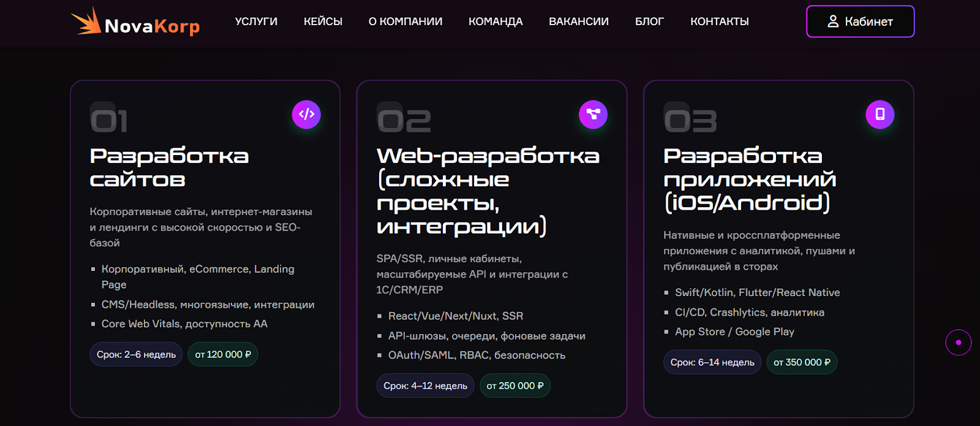The image size is (980, 426).
Task: Open the О компании page
Action: pyautogui.click(x=405, y=21)
